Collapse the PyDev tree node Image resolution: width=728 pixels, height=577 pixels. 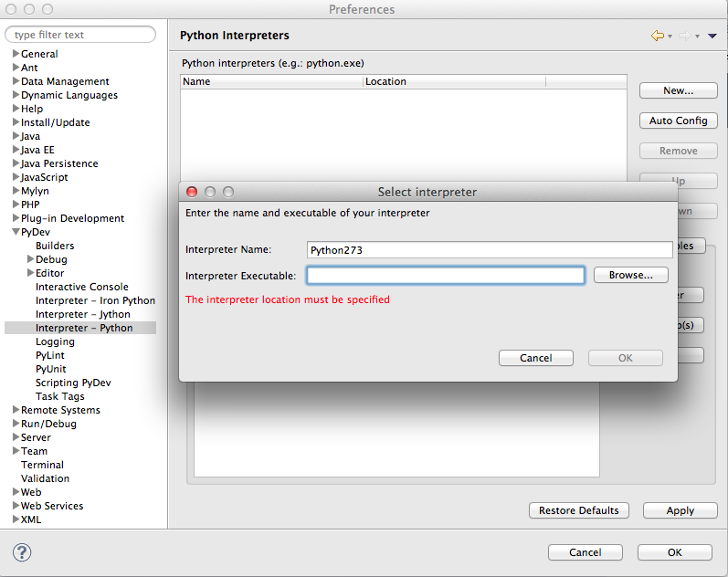click(16, 232)
